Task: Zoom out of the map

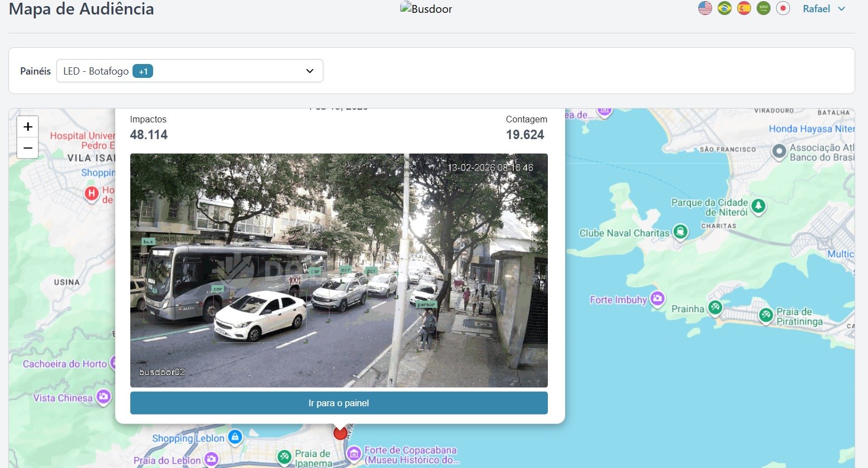Action: pos(28,149)
